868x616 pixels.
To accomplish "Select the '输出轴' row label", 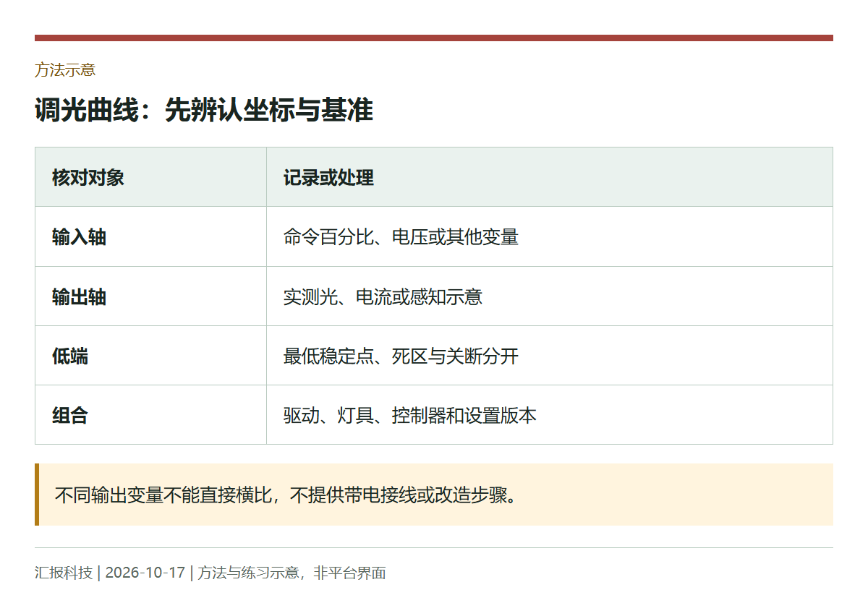I will pyautogui.click(x=79, y=296).
